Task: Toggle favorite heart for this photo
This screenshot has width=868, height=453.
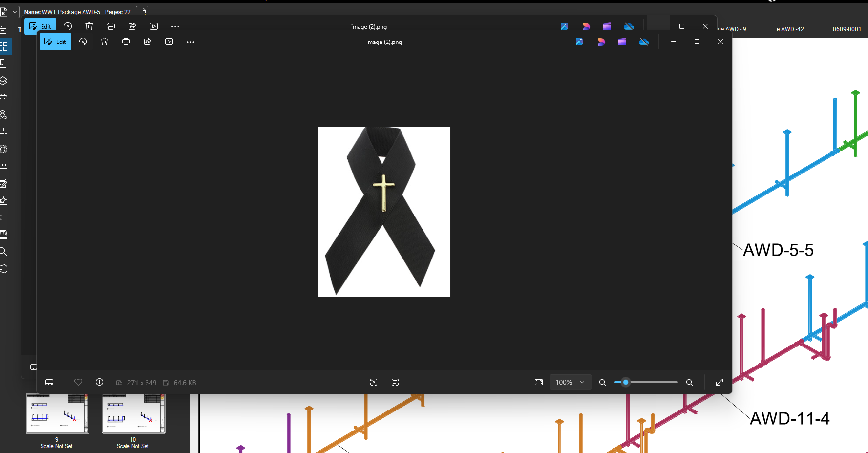Action: [78, 382]
